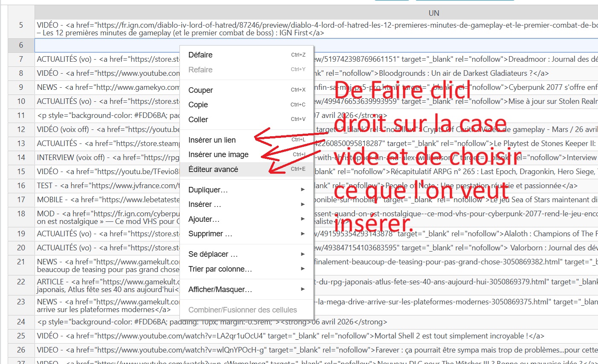Click the Diablo IV Lord of Hatred cell

click(x=316, y=29)
